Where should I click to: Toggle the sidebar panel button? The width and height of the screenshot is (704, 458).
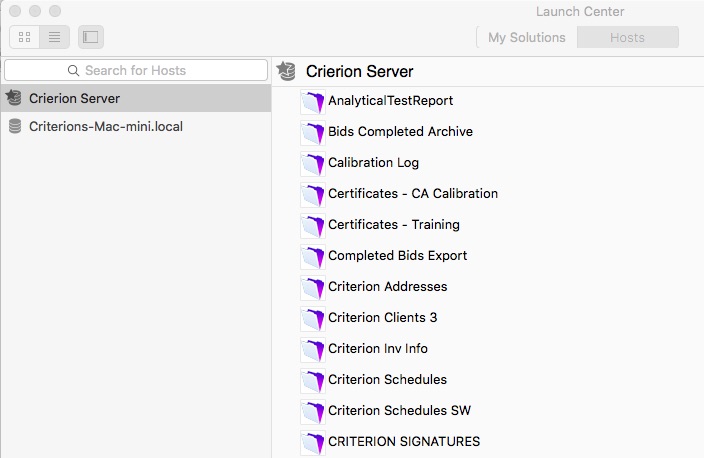pyautogui.click(x=91, y=37)
